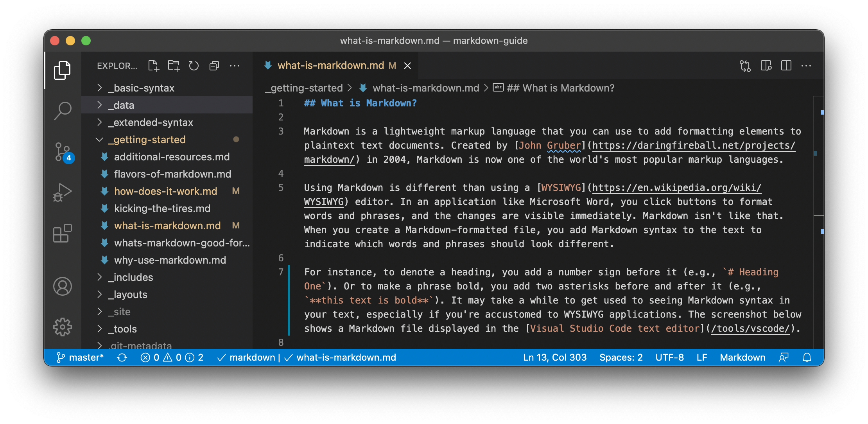Click the Open Changes diff icon
The height and width of the screenshot is (424, 868).
[x=745, y=66]
